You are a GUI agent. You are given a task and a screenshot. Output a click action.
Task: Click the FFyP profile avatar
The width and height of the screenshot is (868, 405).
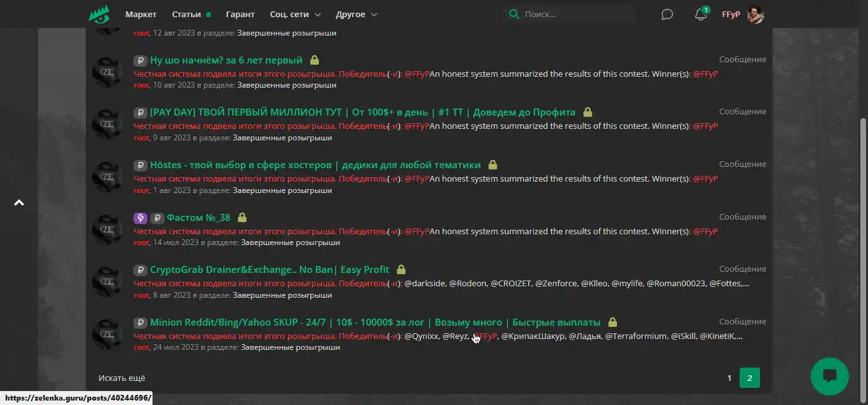click(755, 14)
